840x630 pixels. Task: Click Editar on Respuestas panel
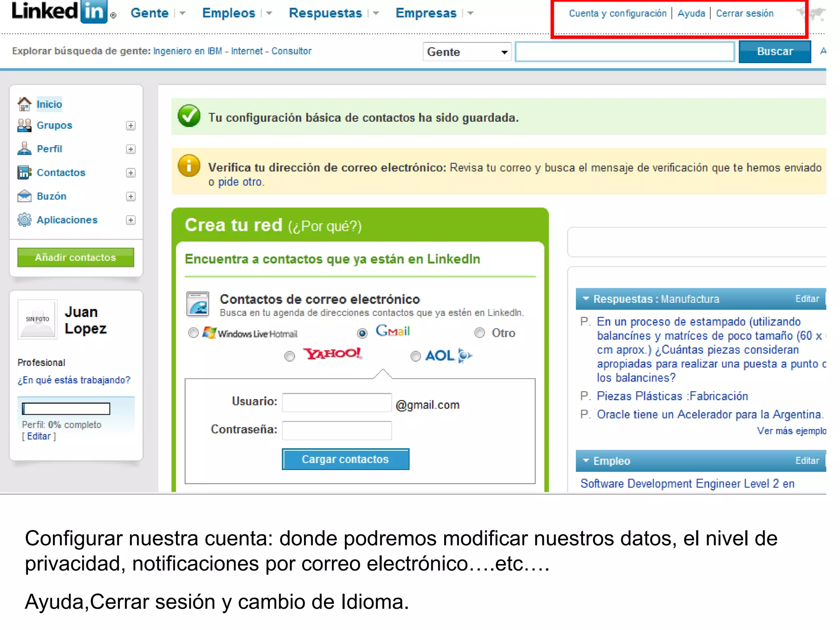click(807, 299)
